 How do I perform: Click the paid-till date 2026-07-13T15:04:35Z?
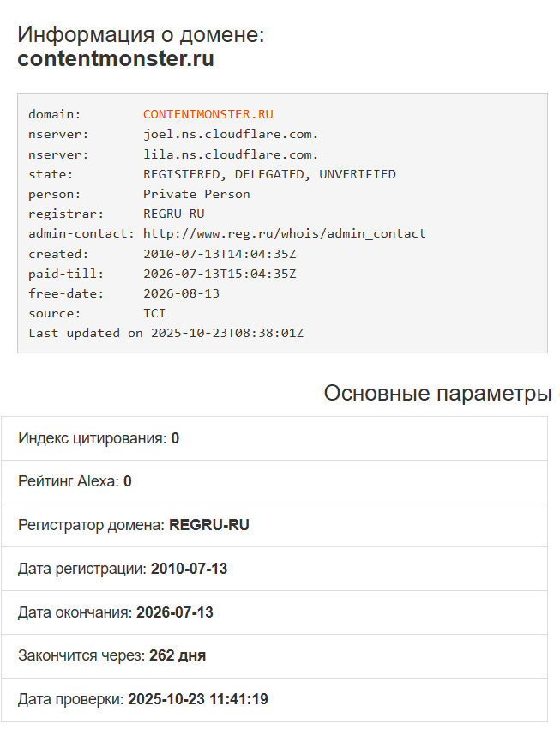pyautogui.click(x=220, y=274)
